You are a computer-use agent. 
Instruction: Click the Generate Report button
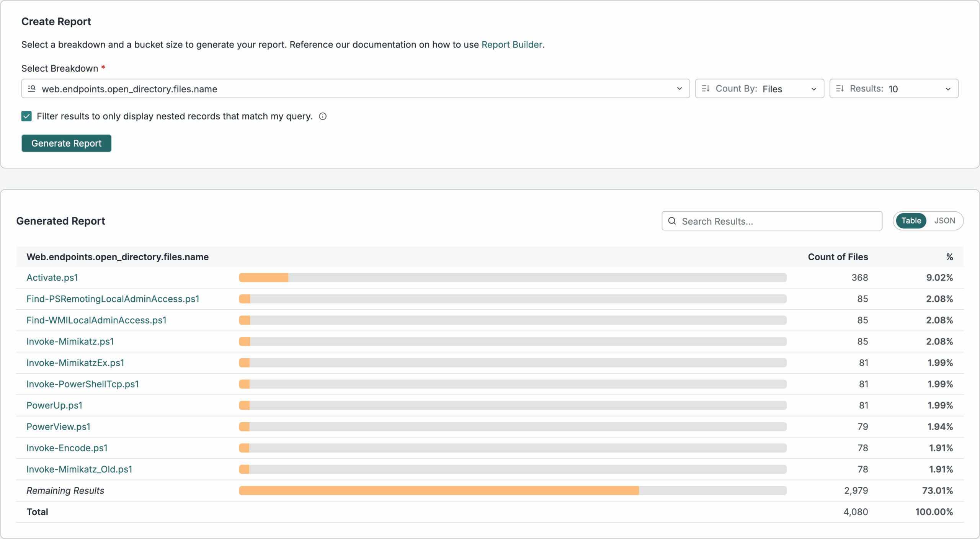pos(66,143)
